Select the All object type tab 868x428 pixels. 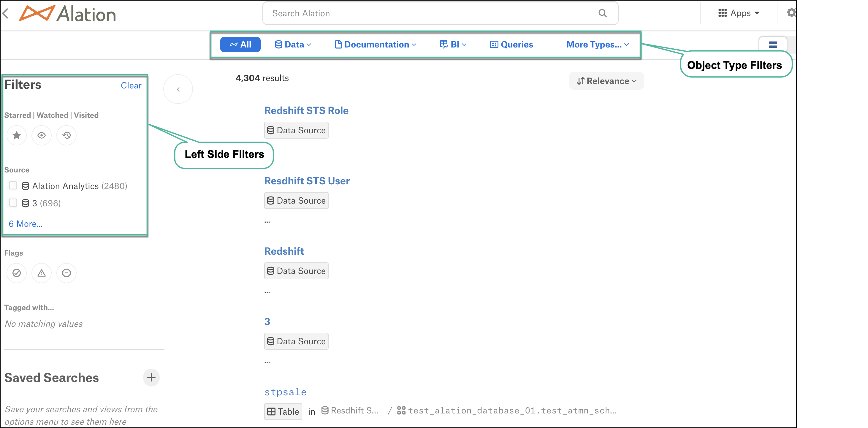coord(240,45)
